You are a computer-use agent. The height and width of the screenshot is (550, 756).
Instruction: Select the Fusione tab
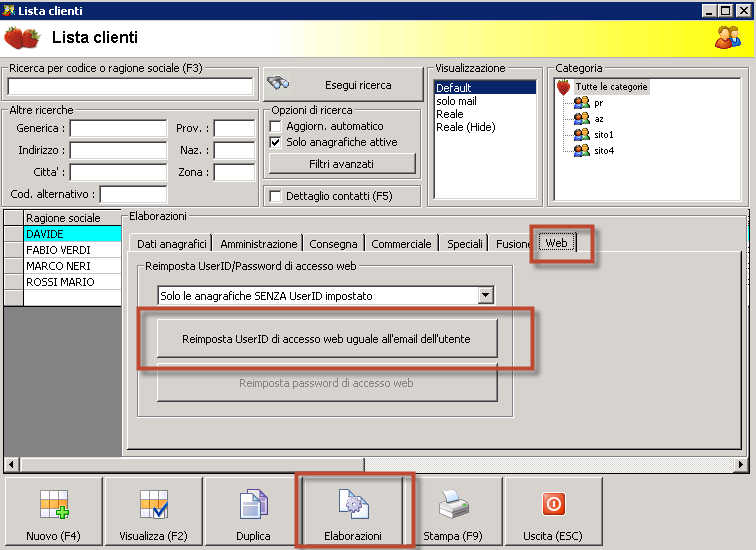pos(513,244)
